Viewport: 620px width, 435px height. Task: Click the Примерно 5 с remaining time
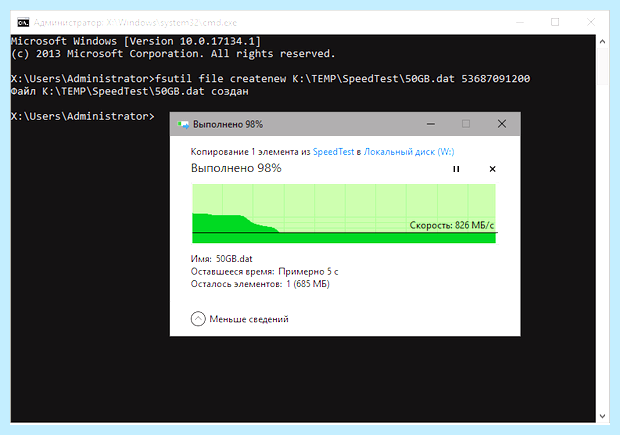308,272
